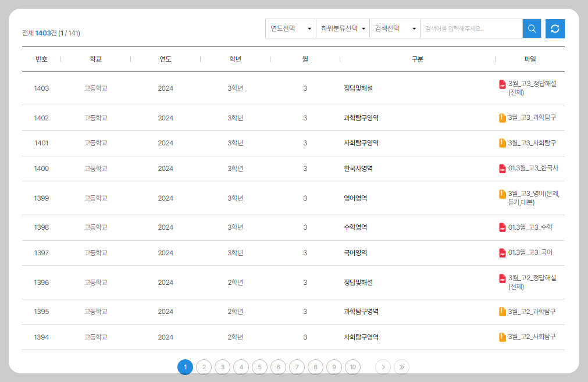Click PDF icon for 01.3월_고3_수학

(x=502, y=227)
